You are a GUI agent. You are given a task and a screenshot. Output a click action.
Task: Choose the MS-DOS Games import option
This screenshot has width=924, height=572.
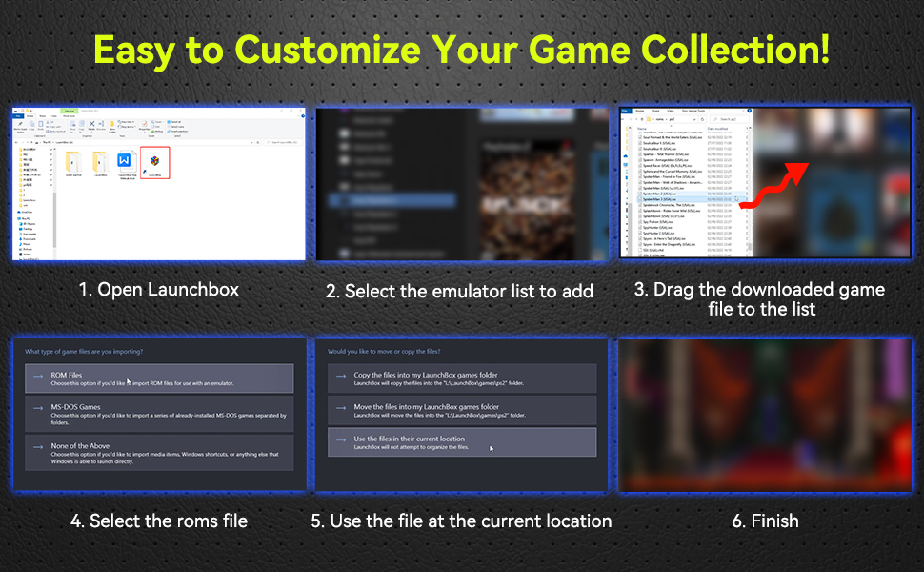[x=159, y=414]
